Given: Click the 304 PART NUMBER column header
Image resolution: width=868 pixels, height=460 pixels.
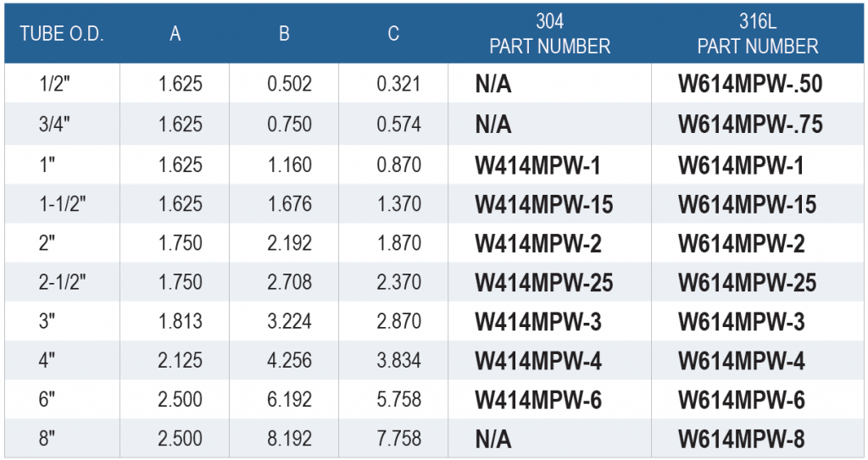Looking at the screenshot, I should [549, 36].
